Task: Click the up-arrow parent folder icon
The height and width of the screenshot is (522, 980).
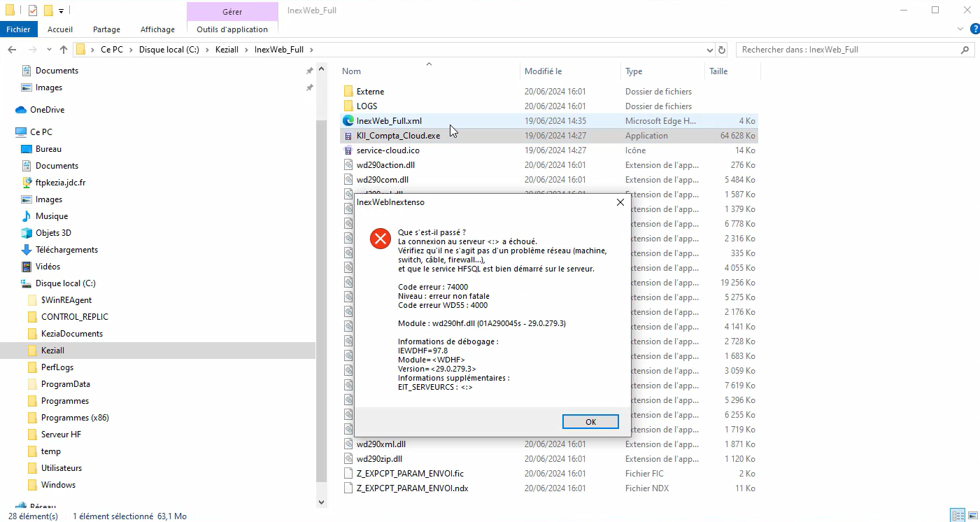Action: [x=64, y=50]
